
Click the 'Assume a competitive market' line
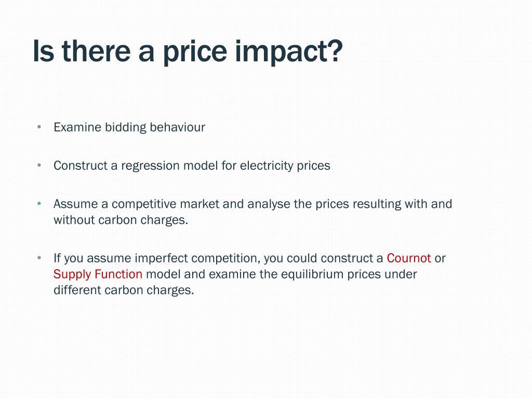pos(253,204)
